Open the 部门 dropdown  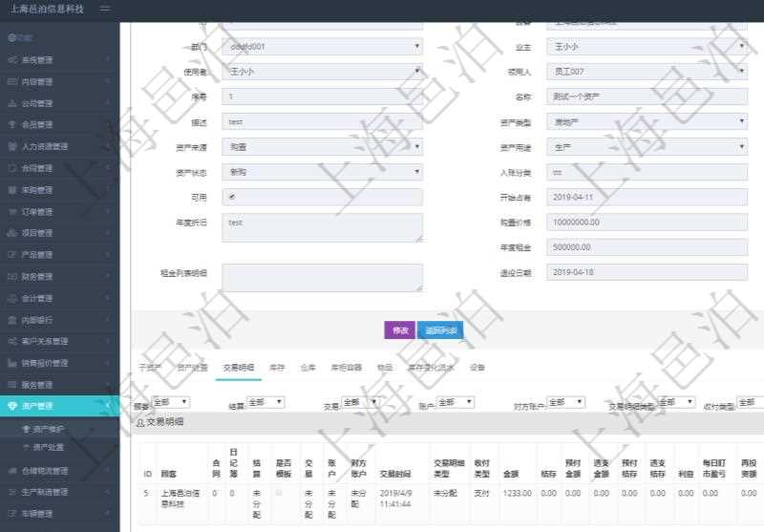point(322,46)
